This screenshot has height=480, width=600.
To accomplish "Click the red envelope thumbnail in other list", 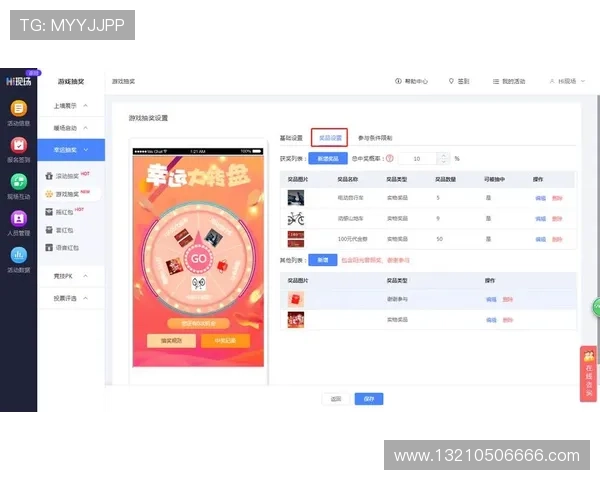I will (296, 299).
